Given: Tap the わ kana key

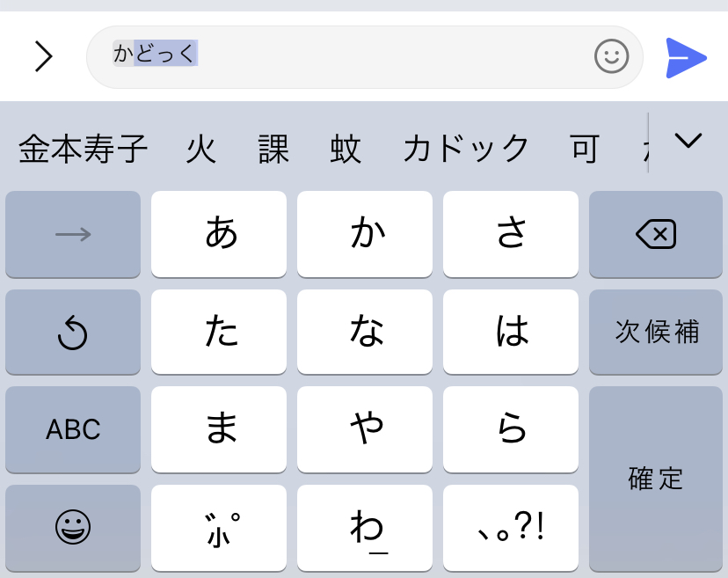Looking at the screenshot, I should (x=365, y=527).
